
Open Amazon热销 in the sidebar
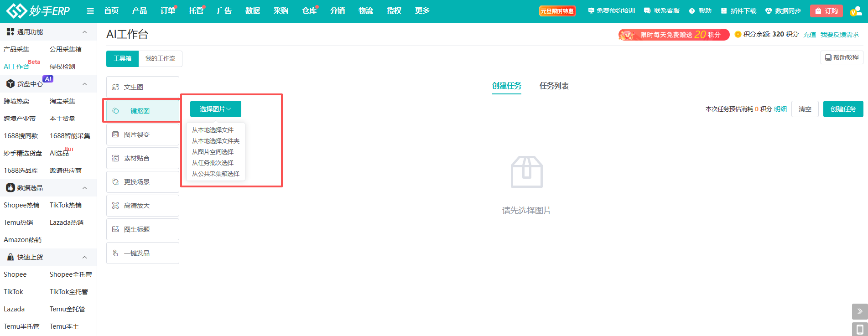22,240
